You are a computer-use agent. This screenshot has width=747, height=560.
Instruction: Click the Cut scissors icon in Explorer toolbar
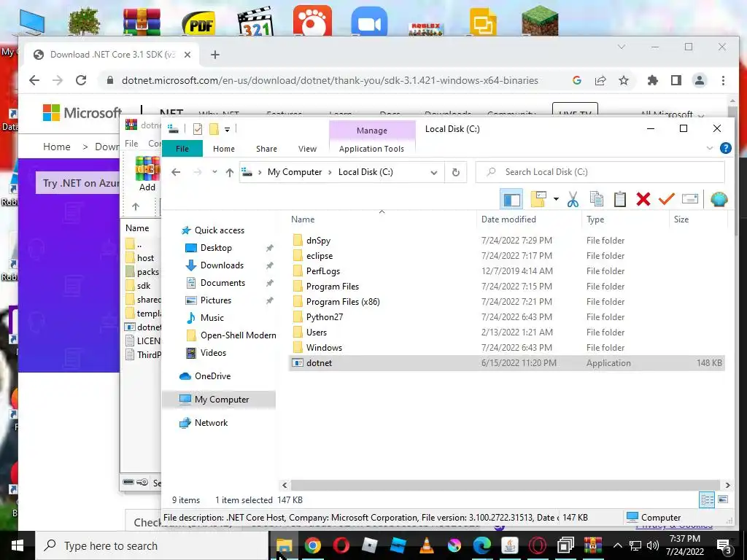[573, 200]
